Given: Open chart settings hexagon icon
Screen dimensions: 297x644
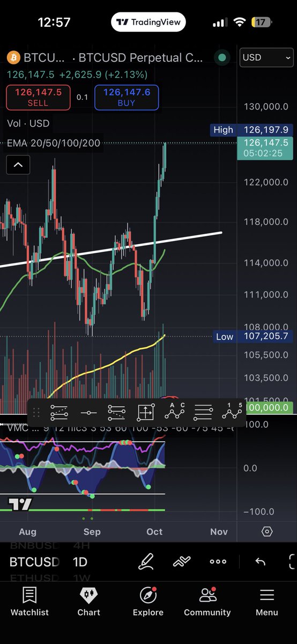Looking at the screenshot, I should tap(267, 532).
